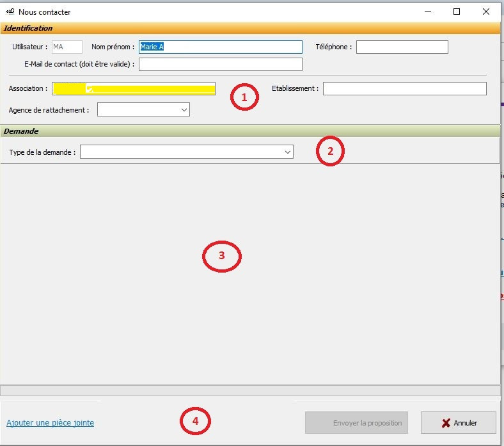This screenshot has height=446, width=504.
Task: Click the application icon in the title bar
Action: (x=10, y=12)
